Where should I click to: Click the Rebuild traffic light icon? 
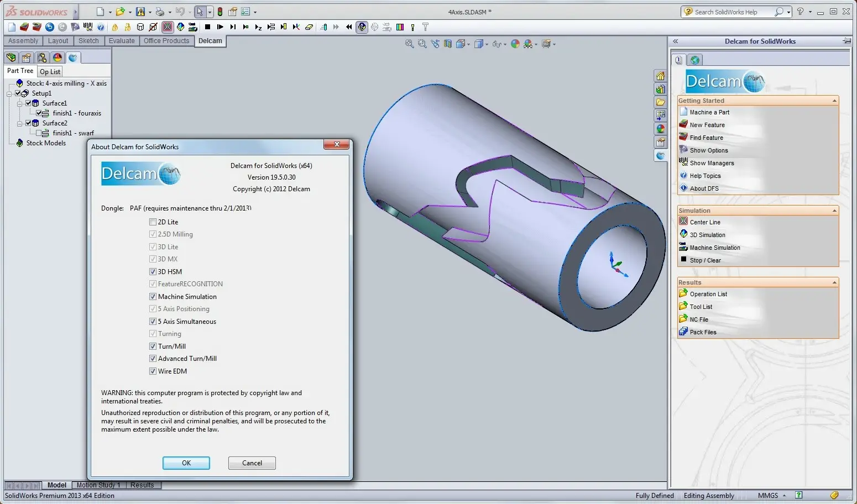220,12
